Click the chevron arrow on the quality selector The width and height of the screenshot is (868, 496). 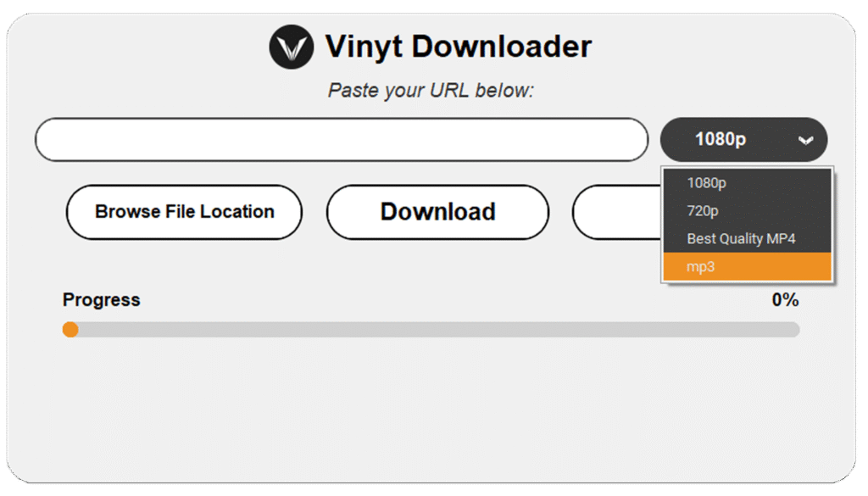[x=805, y=140]
